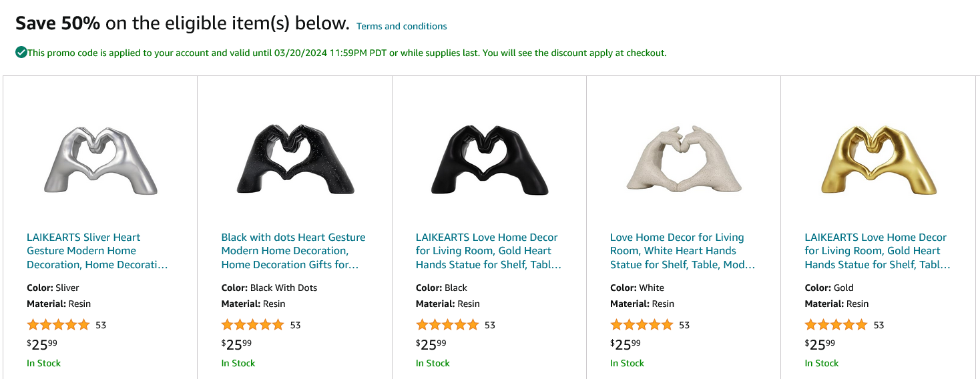
Task: Click star rating of the Black item
Action: tap(447, 325)
